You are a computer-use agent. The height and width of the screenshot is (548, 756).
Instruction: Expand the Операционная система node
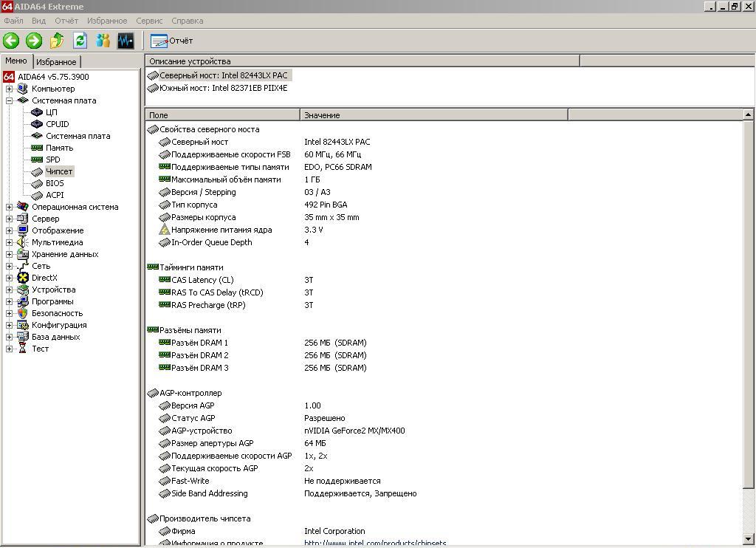[x=9, y=207]
